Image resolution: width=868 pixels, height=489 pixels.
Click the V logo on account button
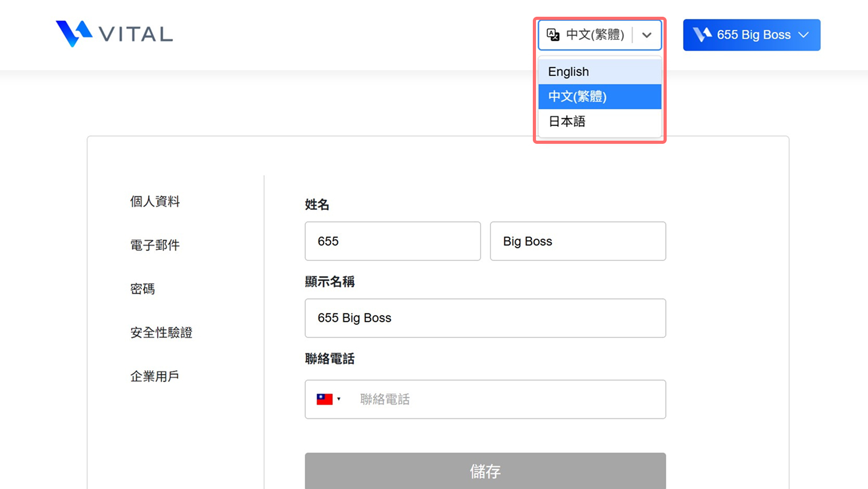(702, 35)
